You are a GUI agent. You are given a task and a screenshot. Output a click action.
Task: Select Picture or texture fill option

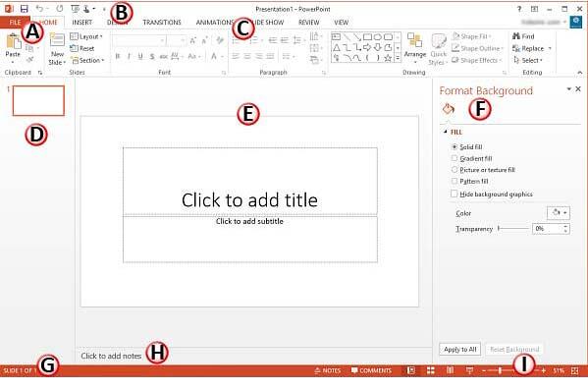click(x=483, y=170)
